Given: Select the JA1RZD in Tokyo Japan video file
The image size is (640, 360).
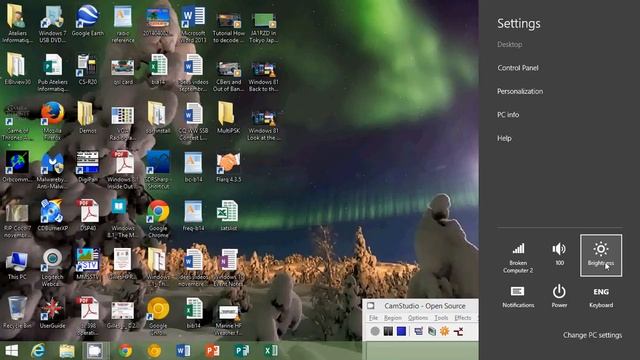Looking at the screenshot, I should pos(264,27).
